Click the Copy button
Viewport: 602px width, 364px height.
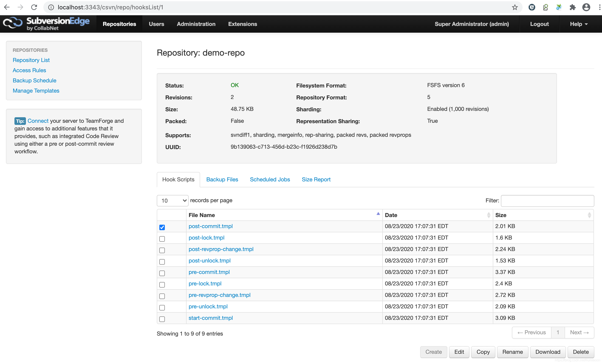coord(483,352)
